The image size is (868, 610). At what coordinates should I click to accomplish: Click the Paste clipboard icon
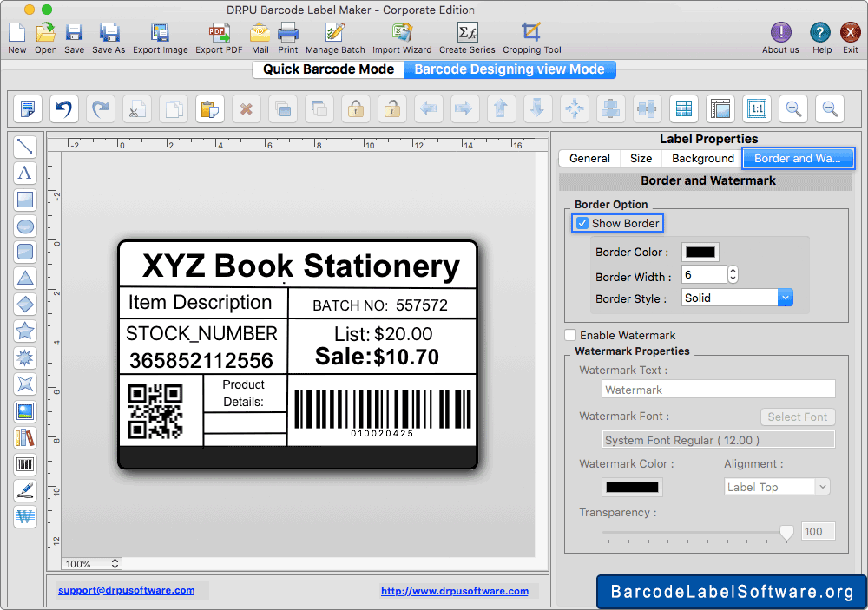(x=210, y=108)
